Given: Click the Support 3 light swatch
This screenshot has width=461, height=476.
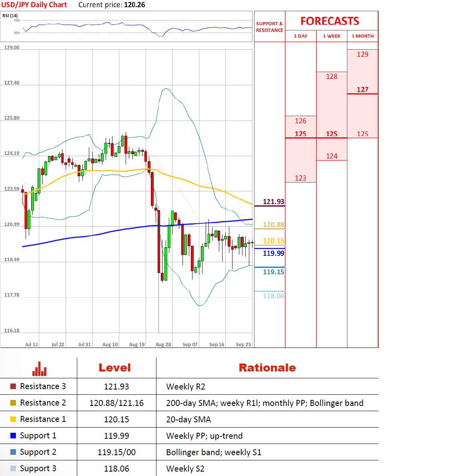Looking at the screenshot, I should 13,468.
